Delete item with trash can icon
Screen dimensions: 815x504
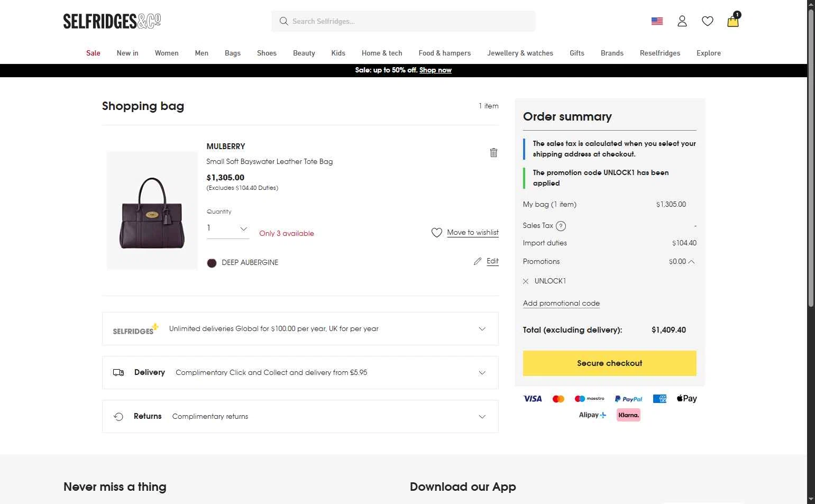click(493, 152)
